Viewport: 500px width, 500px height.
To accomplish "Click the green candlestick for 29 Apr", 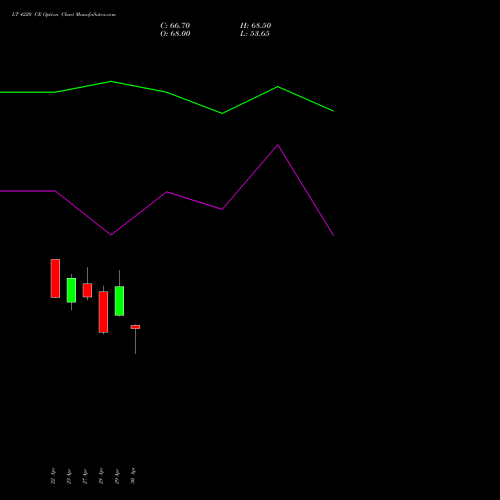I will [x=119, y=301].
